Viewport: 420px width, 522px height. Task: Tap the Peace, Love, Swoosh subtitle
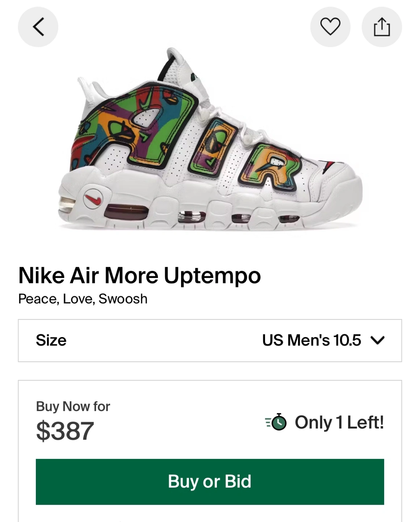tap(83, 299)
